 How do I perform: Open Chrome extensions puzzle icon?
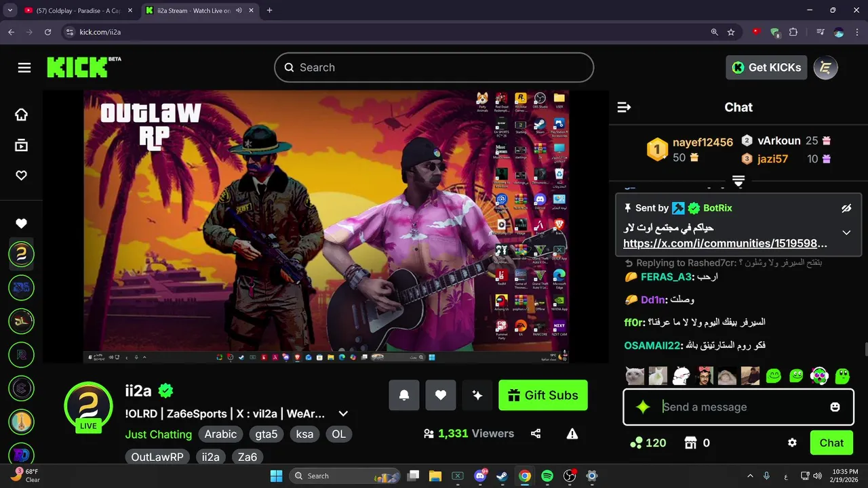pyautogui.click(x=793, y=32)
